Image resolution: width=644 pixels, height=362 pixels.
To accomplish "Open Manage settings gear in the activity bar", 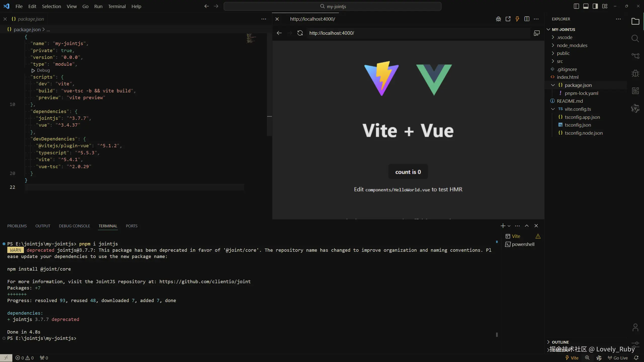I will pos(635,345).
